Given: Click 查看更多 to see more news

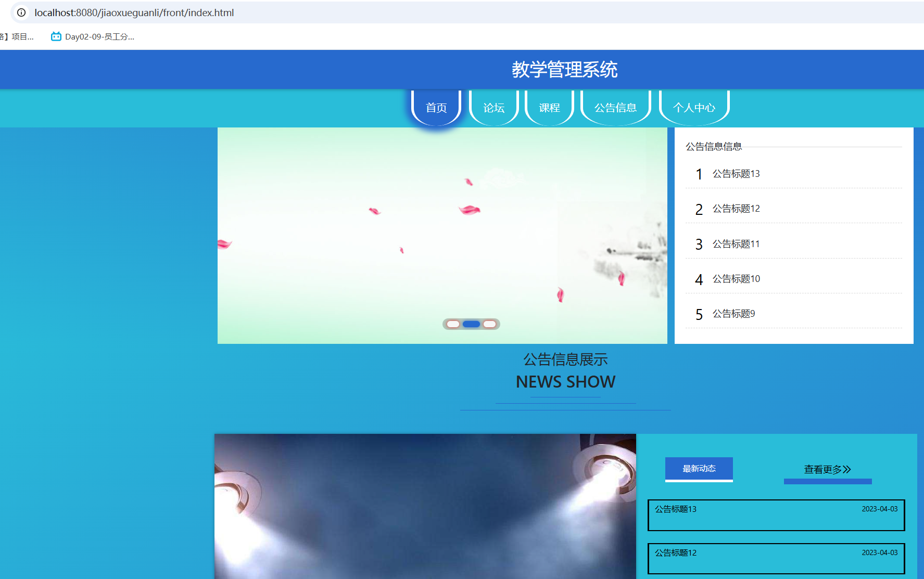Looking at the screenshot, I should (828, 470).
